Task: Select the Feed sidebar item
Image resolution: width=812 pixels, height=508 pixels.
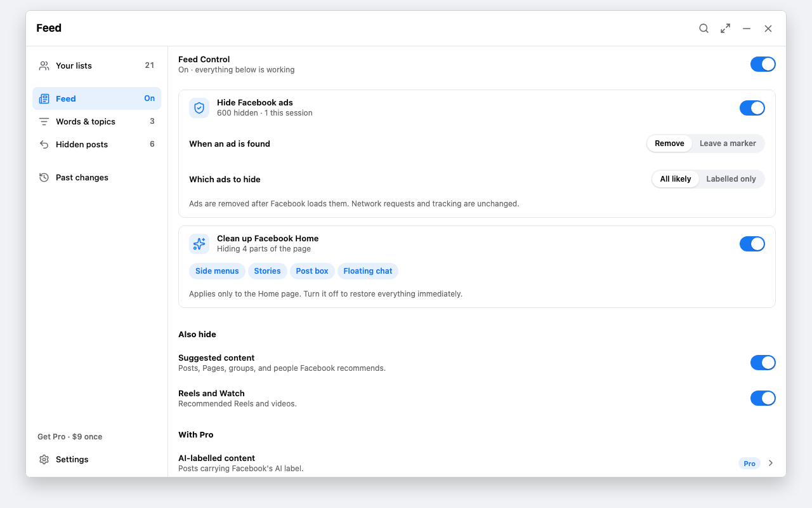Action: pos(96,98)
